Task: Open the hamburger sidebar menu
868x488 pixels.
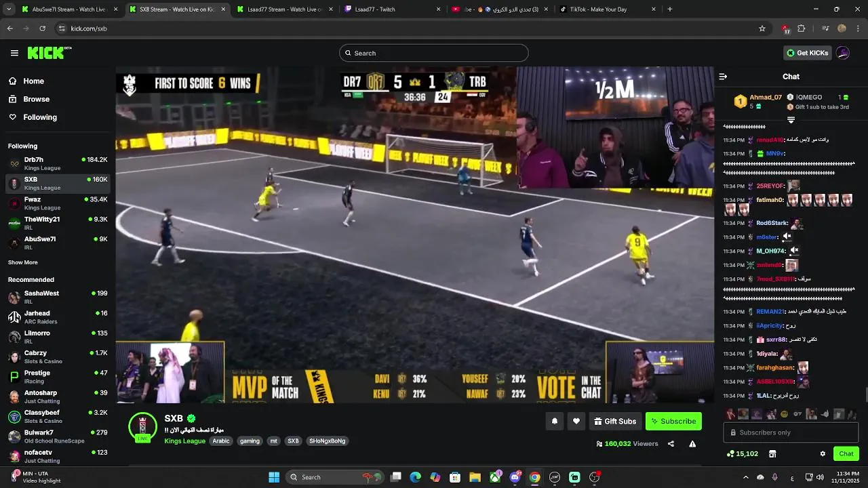Action: click(14, 53)
